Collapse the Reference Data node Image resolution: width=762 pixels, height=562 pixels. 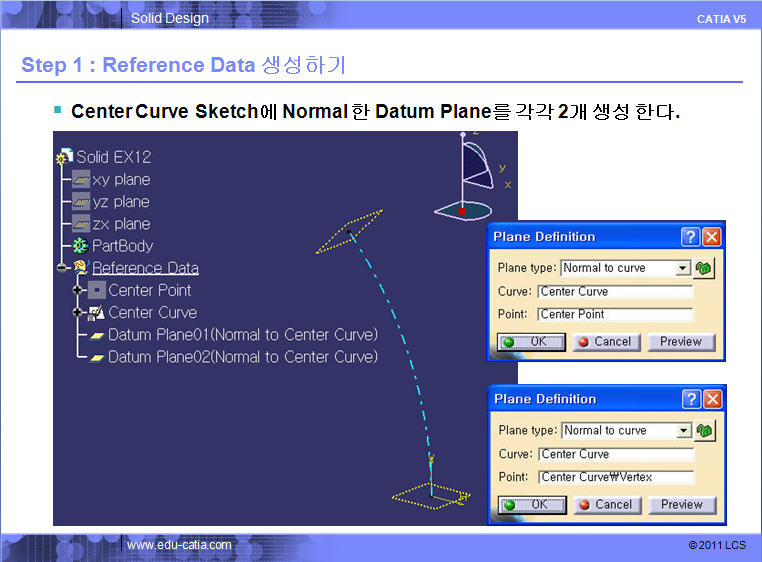point(62,268)
